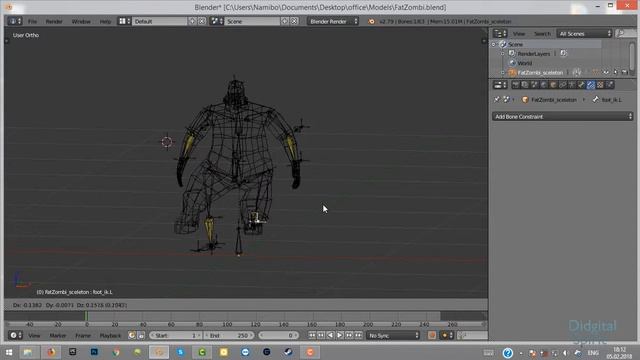Open the Timeline View menu
The image size is (640, 360).
tap(34, 336)
